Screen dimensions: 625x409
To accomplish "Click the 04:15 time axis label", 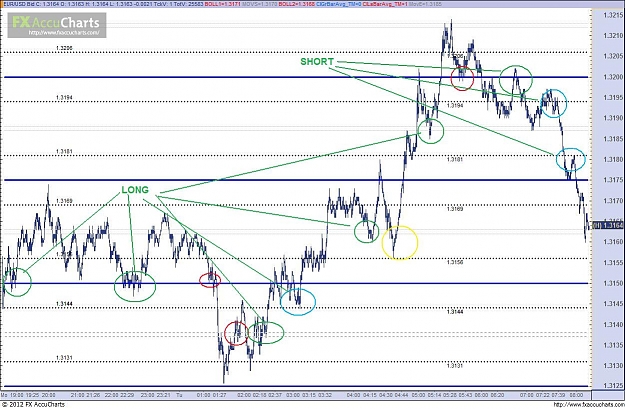I will click(371, 395).
